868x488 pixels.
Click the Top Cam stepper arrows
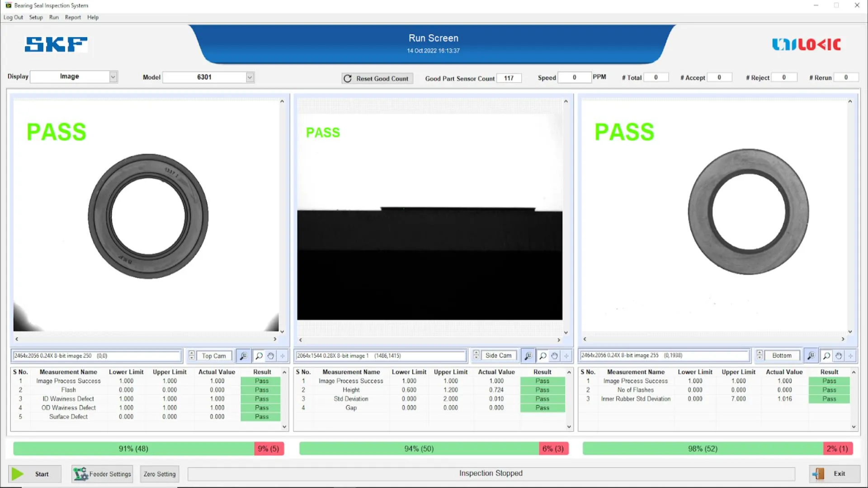pos(192,356)
